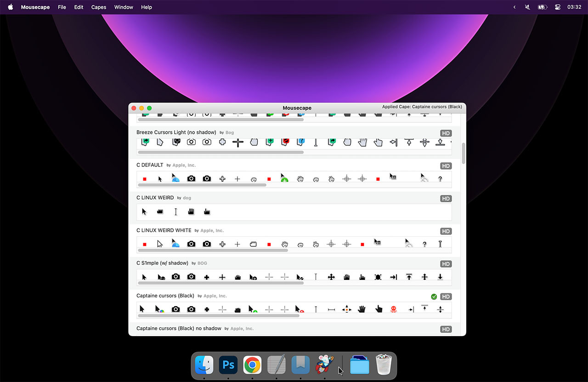Open the Help menu

147,7
